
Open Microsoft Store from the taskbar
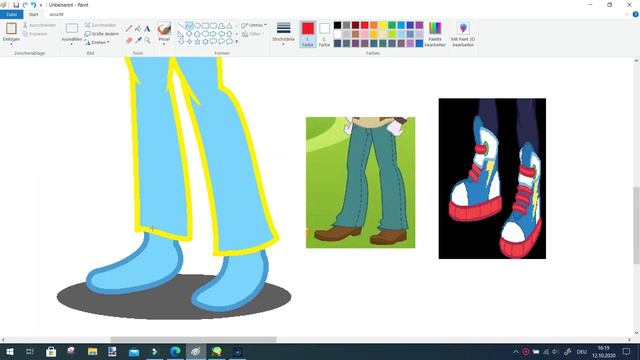coord(51,351)
